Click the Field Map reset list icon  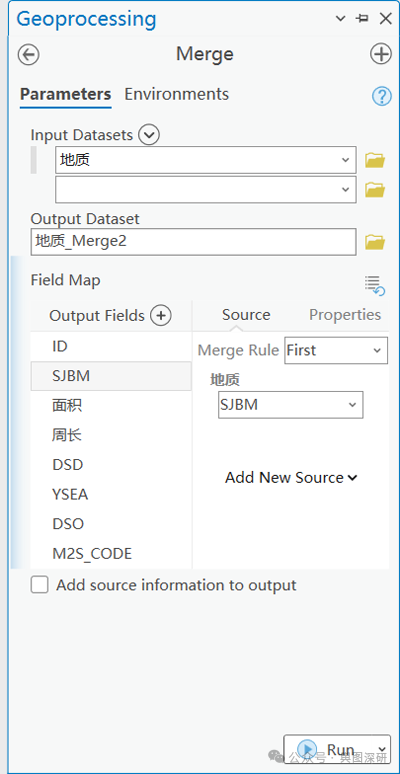click(375, 286)
